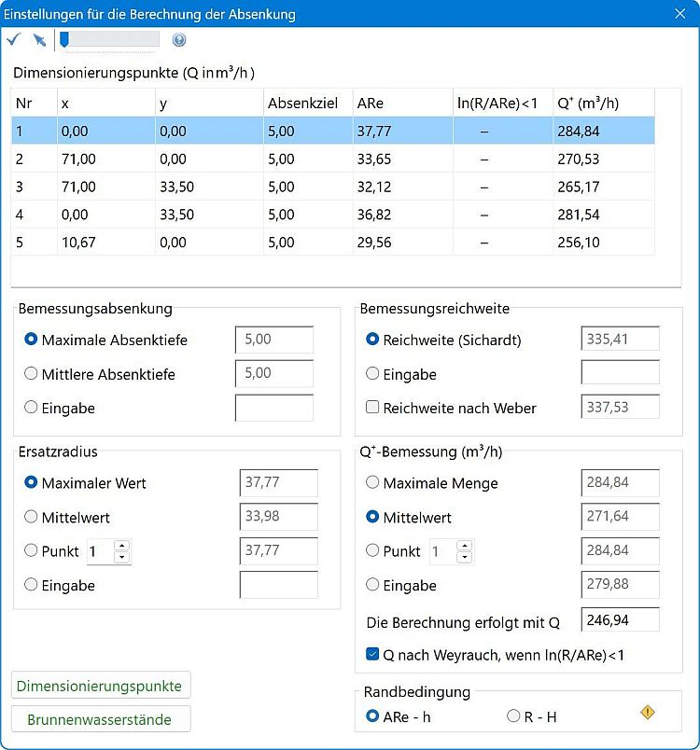Click the yellow warning icon in Randbedingung
Viewport: 700px width, 750px height.
[648, 713]
